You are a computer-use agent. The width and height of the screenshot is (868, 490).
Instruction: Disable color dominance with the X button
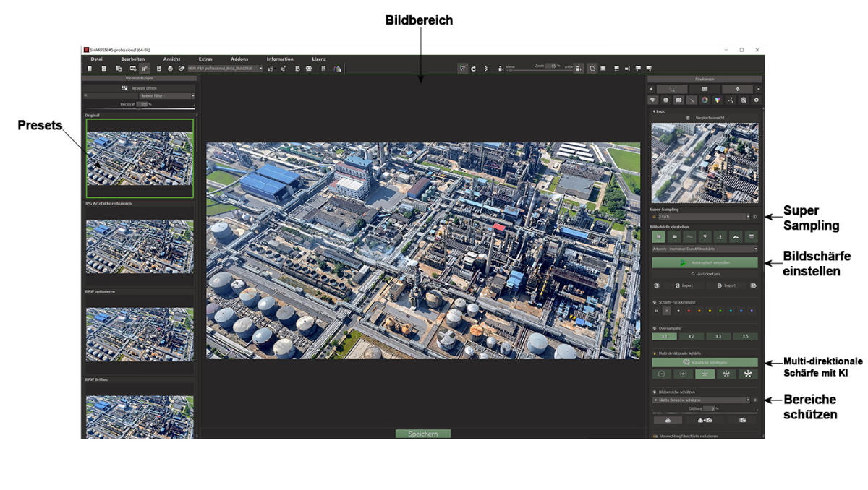[667, 311]
